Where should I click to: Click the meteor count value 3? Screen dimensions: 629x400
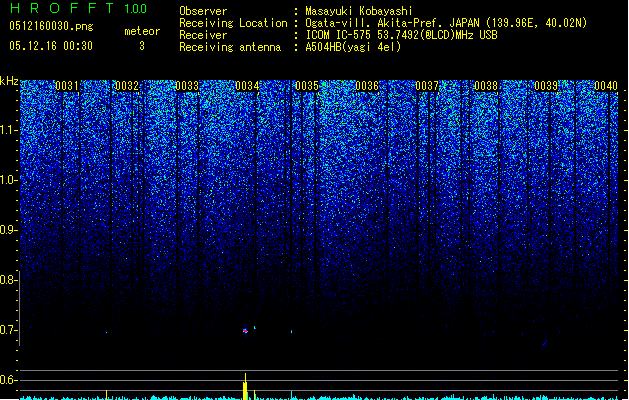tap(142, 46)
